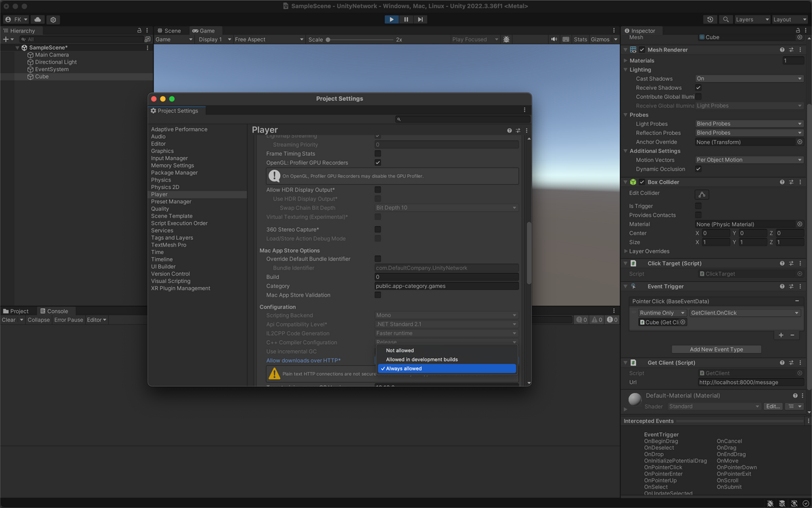Click the console warning count icon

click(x=595, y=320)
